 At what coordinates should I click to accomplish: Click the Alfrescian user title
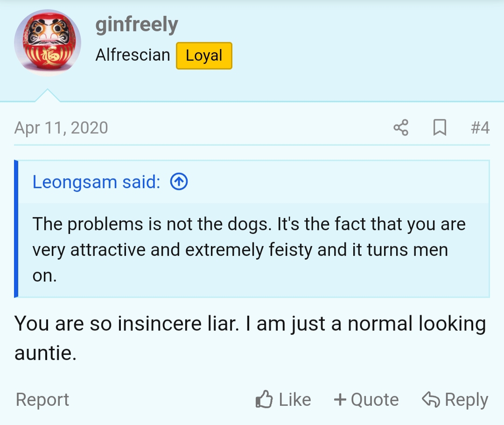133,55
